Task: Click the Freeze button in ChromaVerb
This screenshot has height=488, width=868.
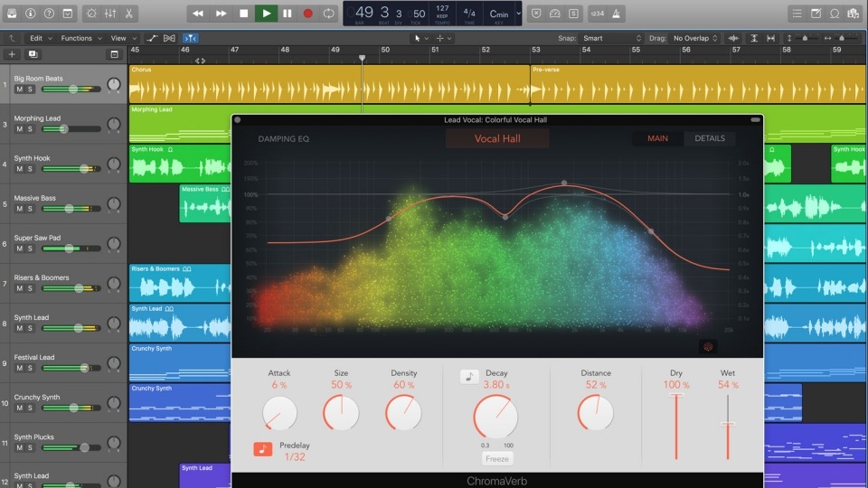Action: [497, 459]
